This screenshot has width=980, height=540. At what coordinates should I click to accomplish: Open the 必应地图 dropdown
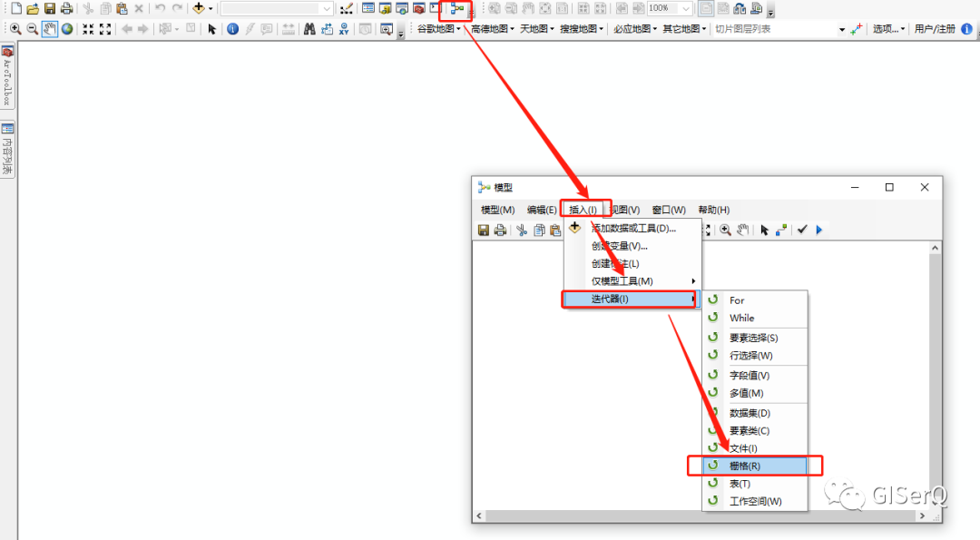click(635, 29)
